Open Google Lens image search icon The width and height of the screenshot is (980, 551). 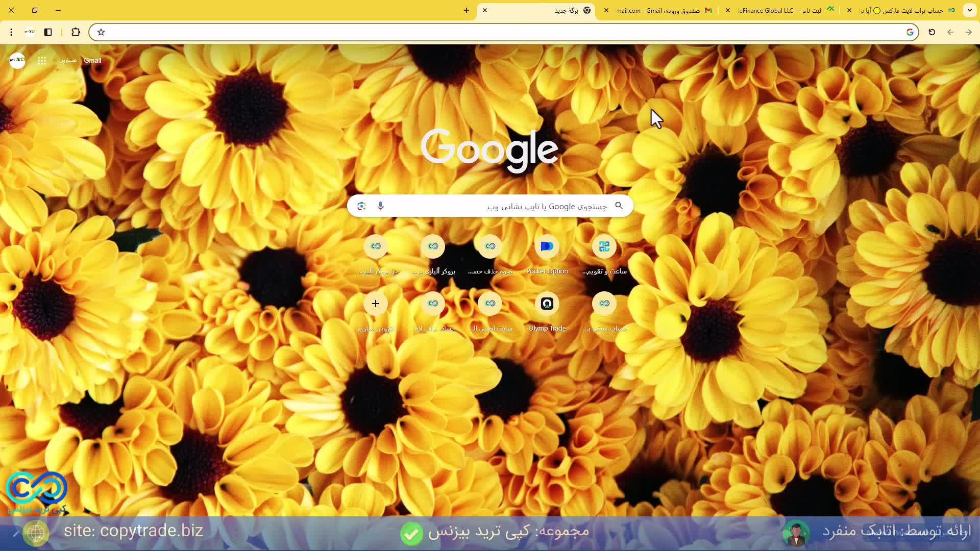pyautogui.click(x=361, y=206)
